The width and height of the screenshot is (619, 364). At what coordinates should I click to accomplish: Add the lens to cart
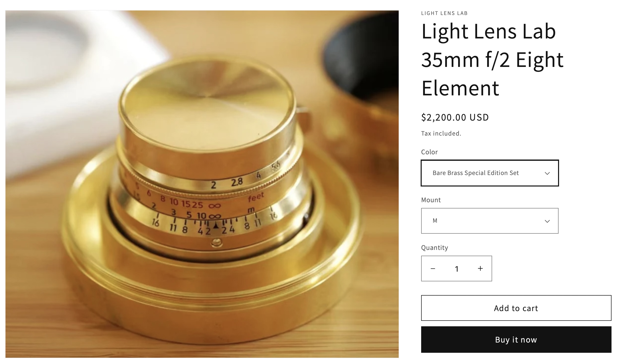click(516, 308)
